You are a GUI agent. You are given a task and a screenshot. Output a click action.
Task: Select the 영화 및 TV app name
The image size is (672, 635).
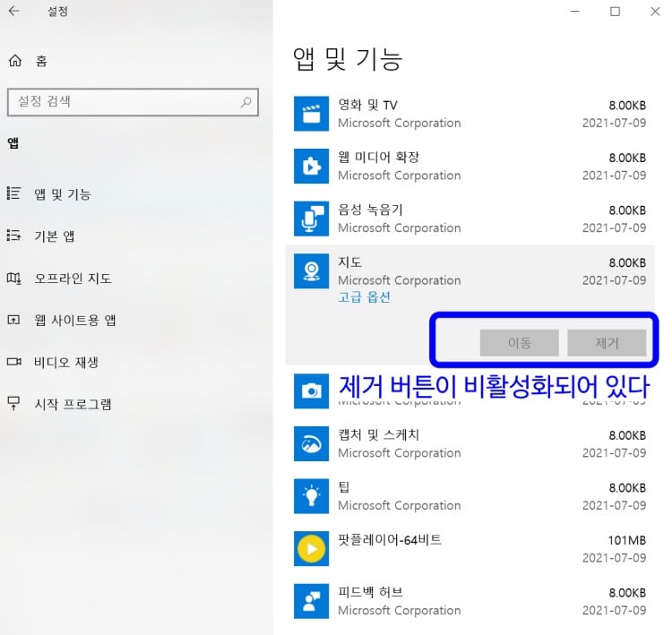click(x=367, y=105)
